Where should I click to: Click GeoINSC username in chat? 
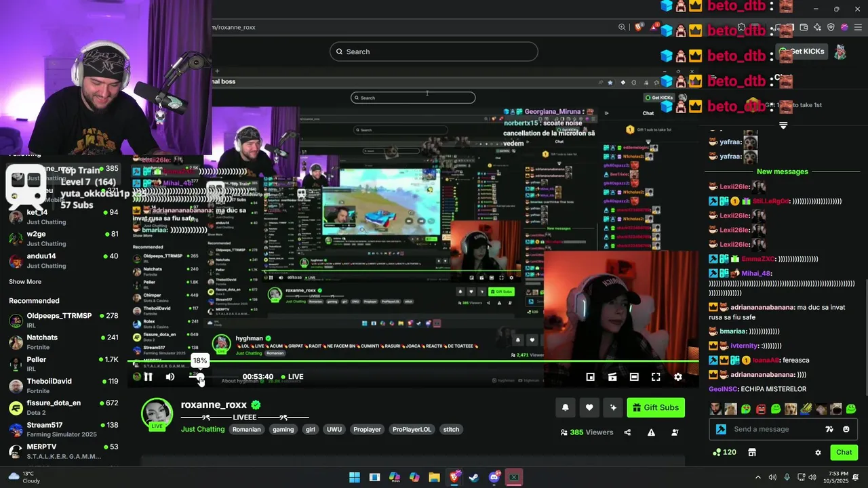point(723,389)
